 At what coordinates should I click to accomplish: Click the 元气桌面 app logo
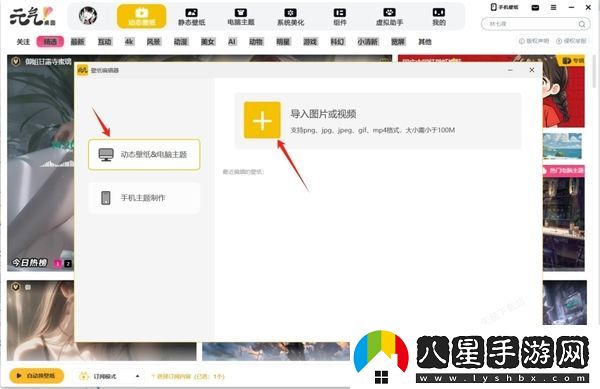[x=32, y=16]
